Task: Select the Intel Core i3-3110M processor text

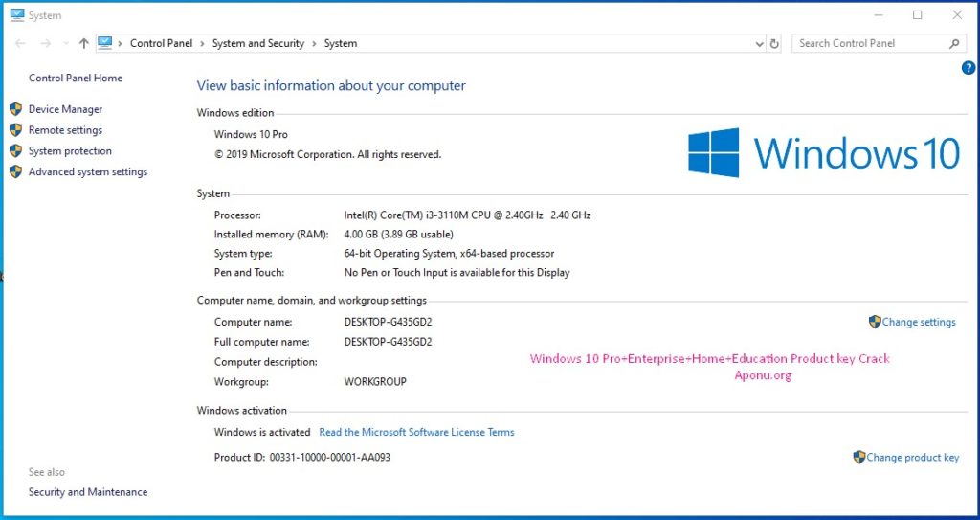Action: point(467,215)
